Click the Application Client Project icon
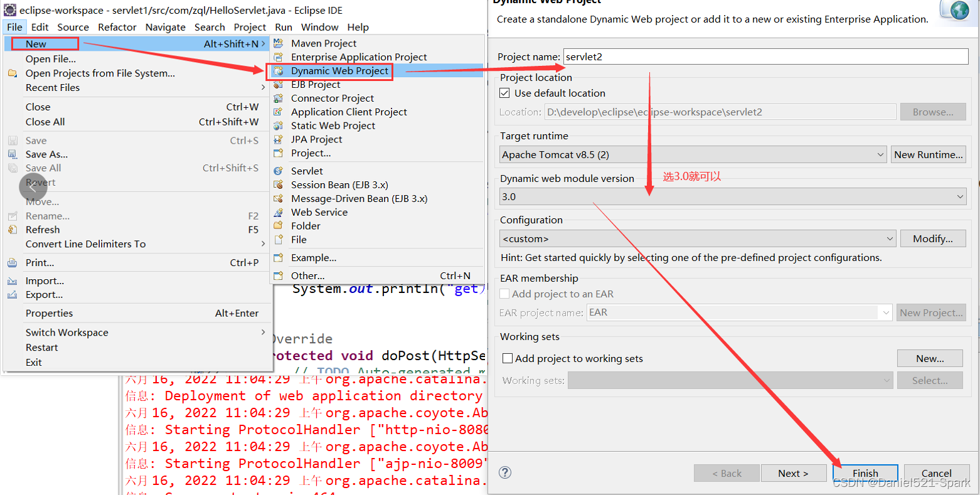The image size is (980, 495). (279, 112)
